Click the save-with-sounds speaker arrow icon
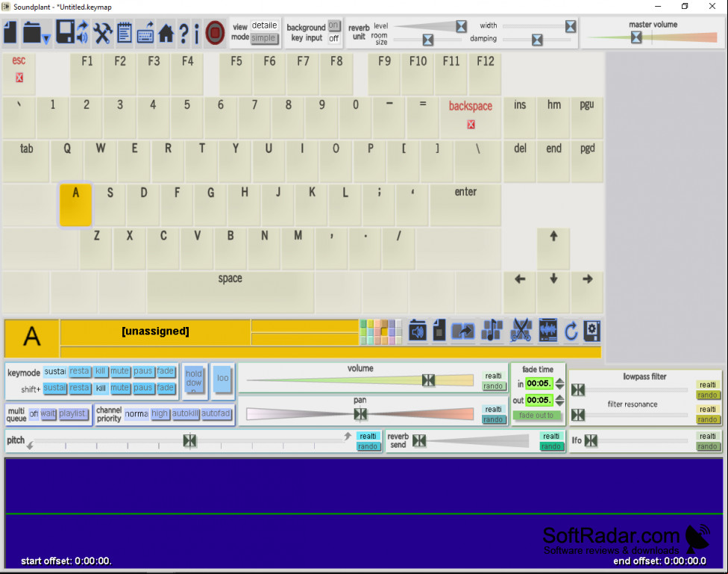The image size is (728, 574). pyautogui.click(x=83, y=33)
